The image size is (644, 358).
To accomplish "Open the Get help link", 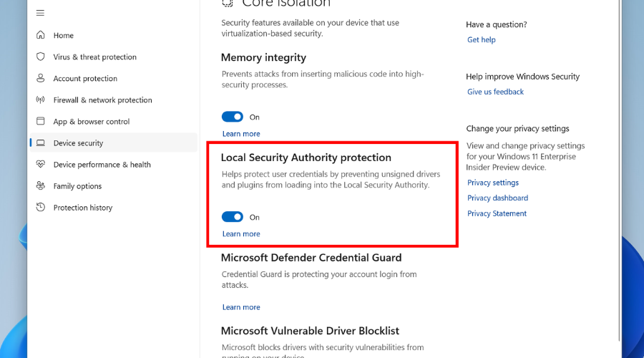I will [x=482, y=40].
